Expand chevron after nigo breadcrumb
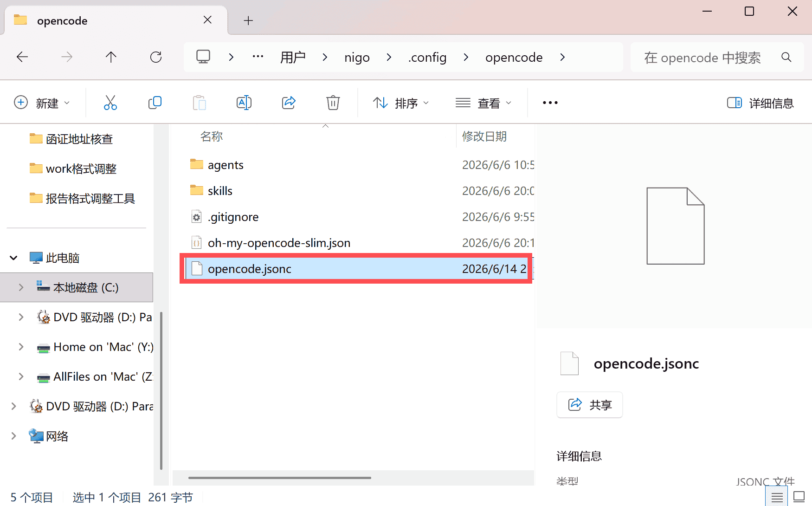This screenshot has width=812, height=506. [x=389, y=57]
